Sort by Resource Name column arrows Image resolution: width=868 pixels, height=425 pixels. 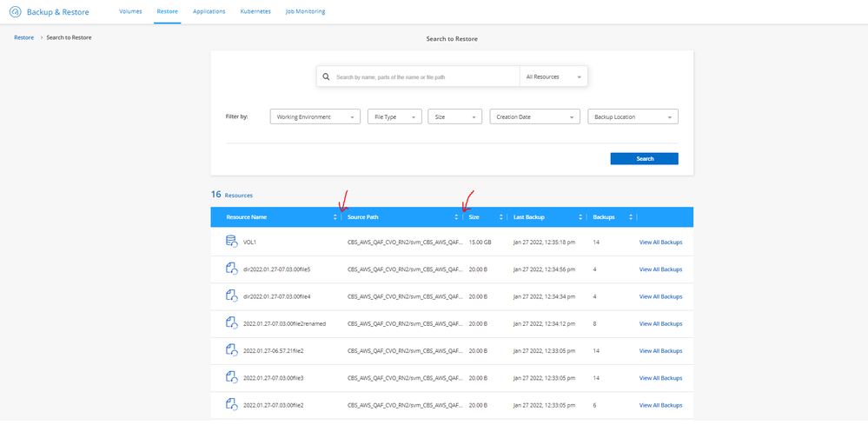[335, 217]
